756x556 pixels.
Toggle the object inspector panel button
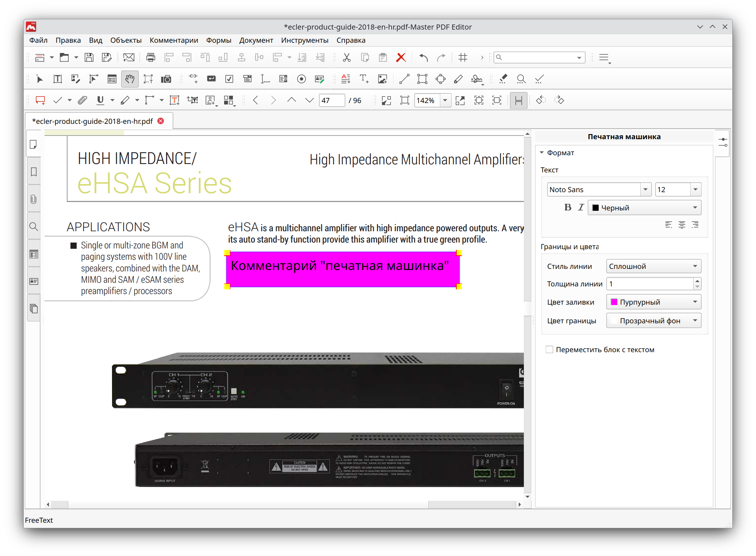(723, 142)
